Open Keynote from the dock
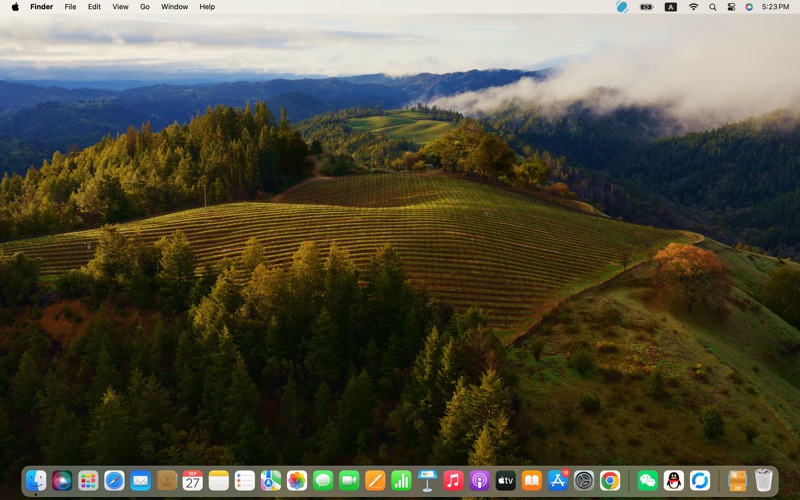This screenshot has height=500, width=800. tap(427, 481)
